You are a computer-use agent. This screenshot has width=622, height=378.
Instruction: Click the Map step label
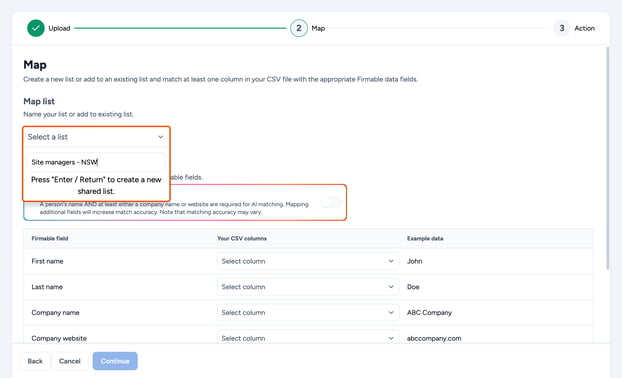coord(318,28)
